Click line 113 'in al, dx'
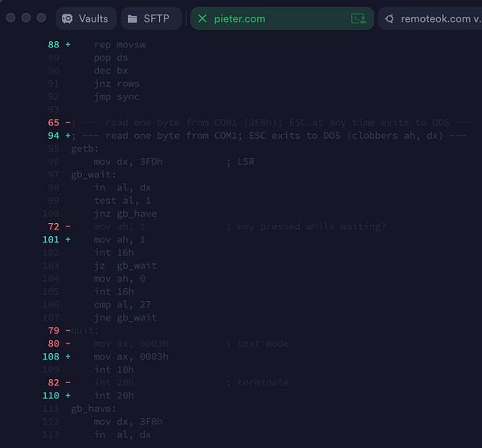Screen dimensions: 482x448 pyautogui.click(x=122, y=435)
